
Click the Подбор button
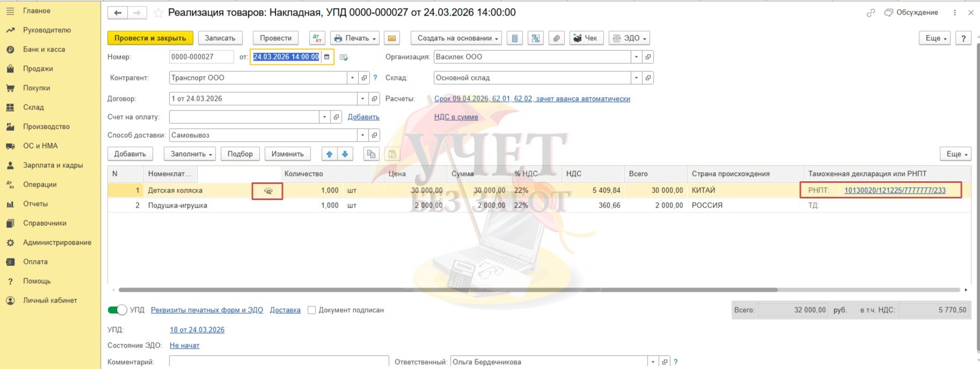point(240,154)
